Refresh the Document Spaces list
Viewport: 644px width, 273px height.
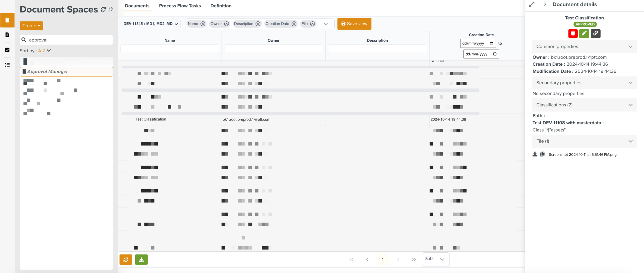[x=103, y=9]
